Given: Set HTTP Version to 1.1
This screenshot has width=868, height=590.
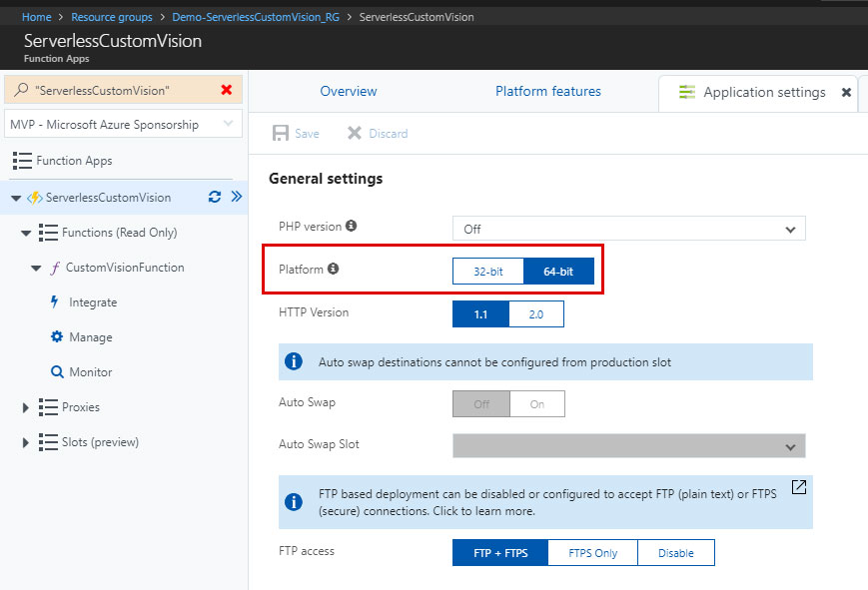Looking at the screenshot, I should click(480, 314).
